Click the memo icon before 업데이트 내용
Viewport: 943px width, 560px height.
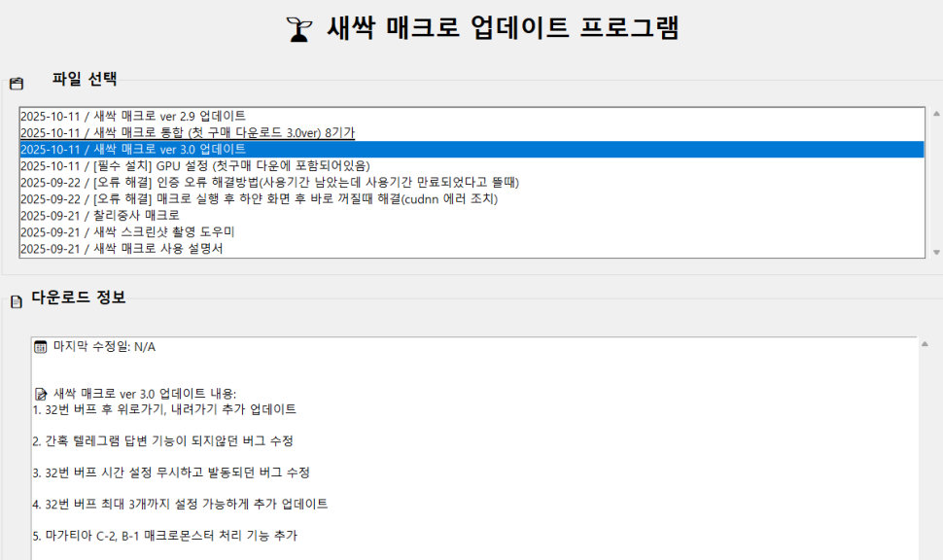click(41, 394)
